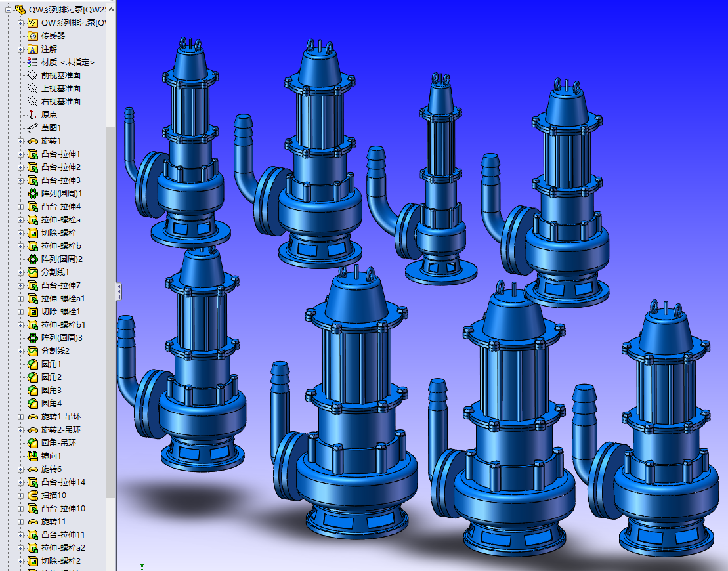Select the 前视基准面 plane icon
This screenshot has height=571, width=728.
pos(33,75)
